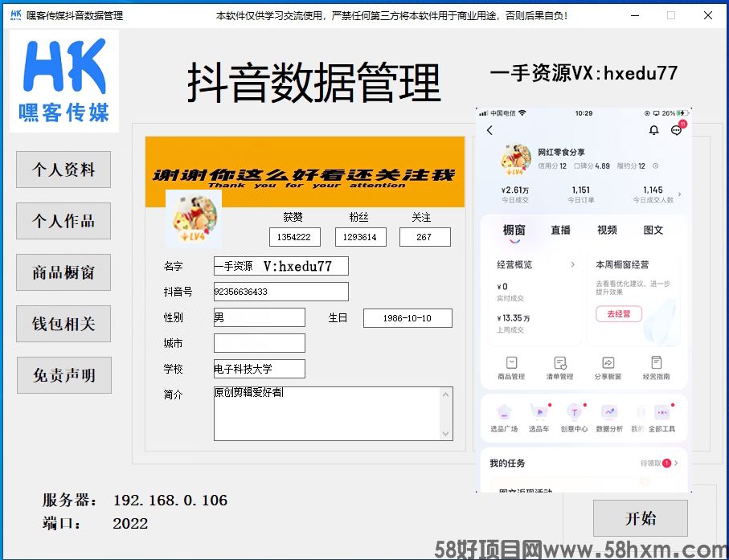Click the 获赞 value field 1354222
This screenshot has width=729, height=560.
coord(295,237)
